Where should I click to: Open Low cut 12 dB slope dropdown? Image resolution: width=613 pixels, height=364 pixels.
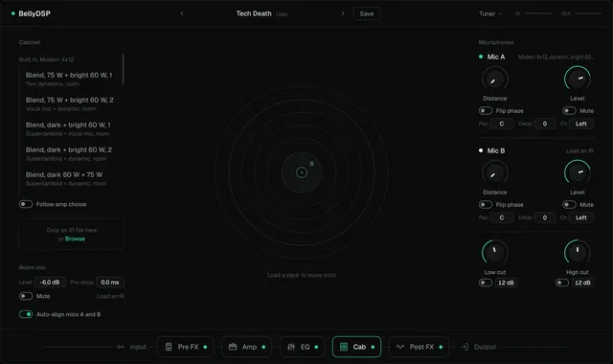[506, 283]
